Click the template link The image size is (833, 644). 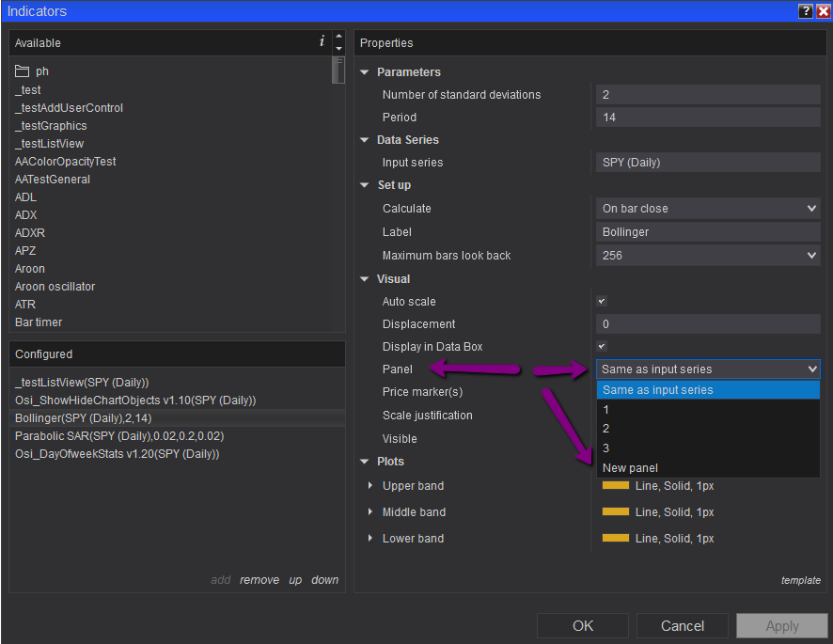[800, 580]
